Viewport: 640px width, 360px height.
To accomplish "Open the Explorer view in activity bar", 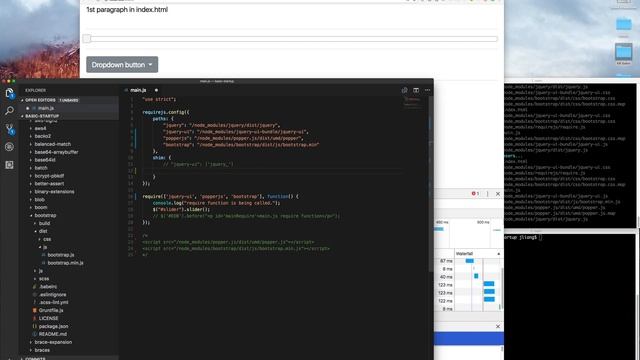I will tap(9, 93).
